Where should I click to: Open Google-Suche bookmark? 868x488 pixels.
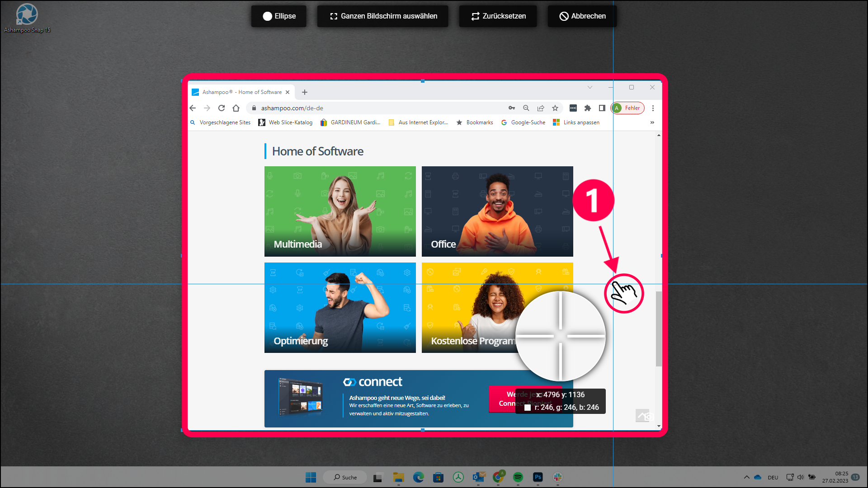(x=523, y=122)
